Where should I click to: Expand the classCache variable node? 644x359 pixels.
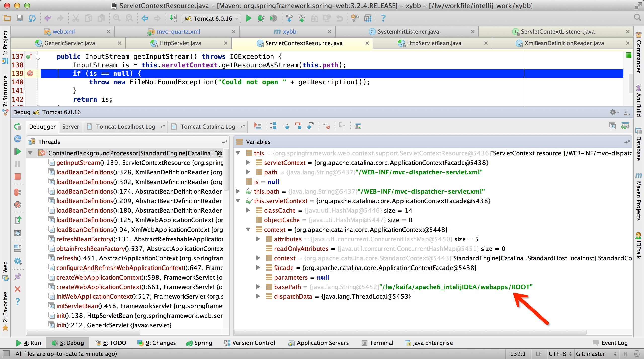click(248, 210)
